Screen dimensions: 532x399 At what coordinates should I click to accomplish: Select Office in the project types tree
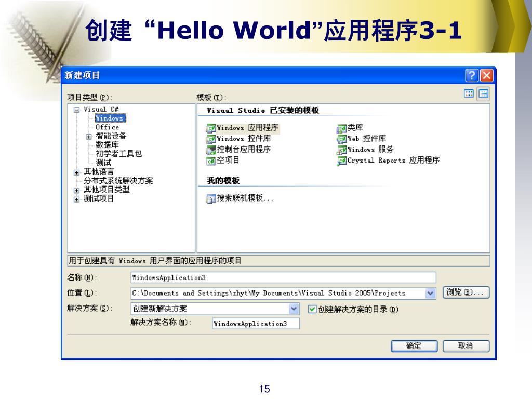107,127
